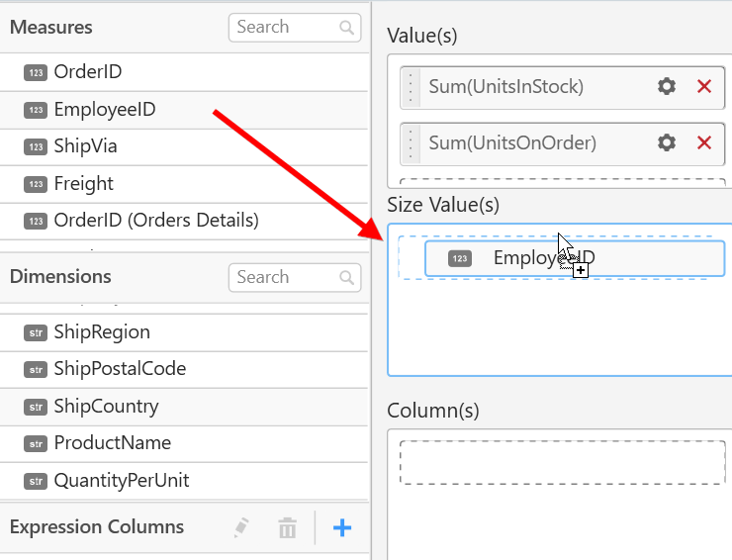Select OrderID (Orders Details) measure
This screenshot has height=560, width=732.
click(x=156, y=221)
